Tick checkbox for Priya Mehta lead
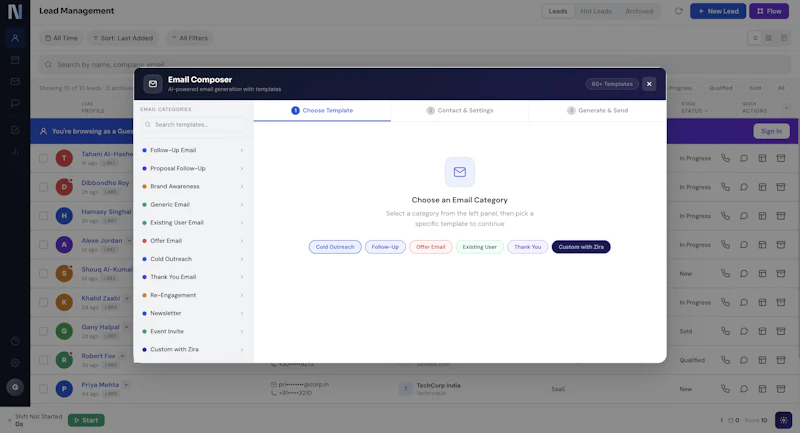 coord(43,389)
